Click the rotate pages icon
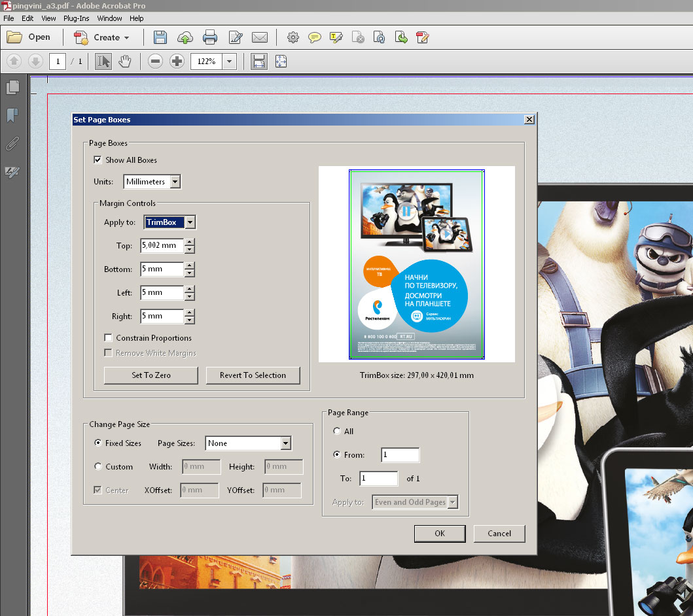The height and width of the screenshot is (616, 693). 379,37
